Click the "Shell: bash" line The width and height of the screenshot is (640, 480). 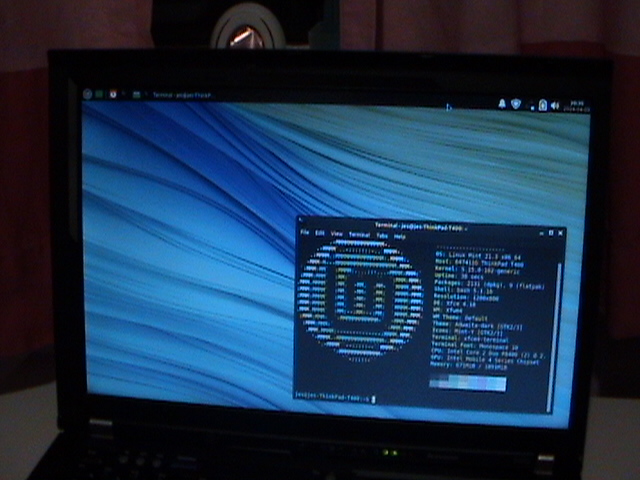(x=463, y=291)
